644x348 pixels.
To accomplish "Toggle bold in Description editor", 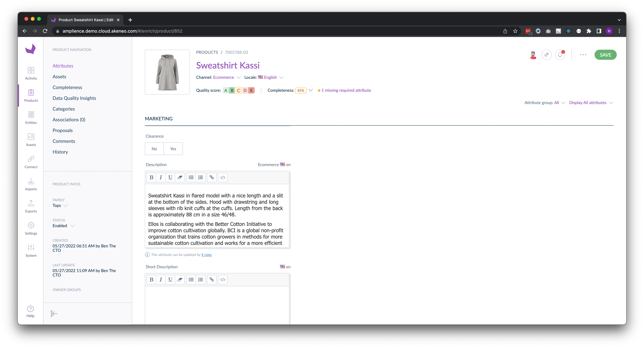I will point(151,177).
